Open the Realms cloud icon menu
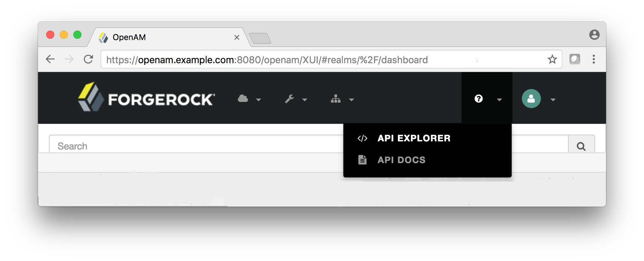644x261 pixels. tap(243, 99)
